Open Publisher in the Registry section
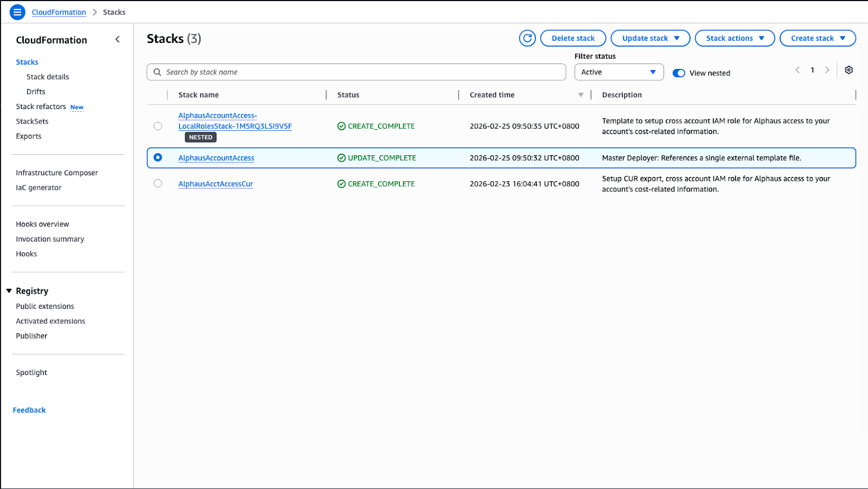Viewport: 868px width, 489px height. click(31, 336)
